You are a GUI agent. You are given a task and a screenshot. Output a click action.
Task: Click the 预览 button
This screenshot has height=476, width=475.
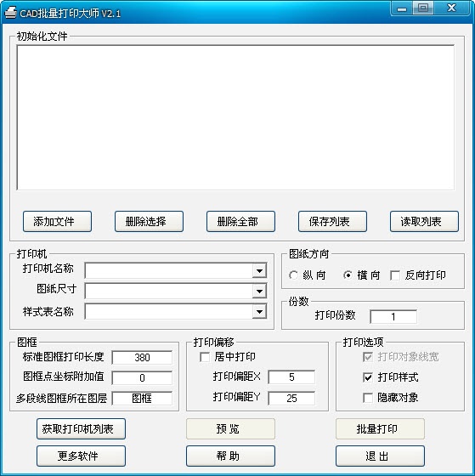[230, 429]
